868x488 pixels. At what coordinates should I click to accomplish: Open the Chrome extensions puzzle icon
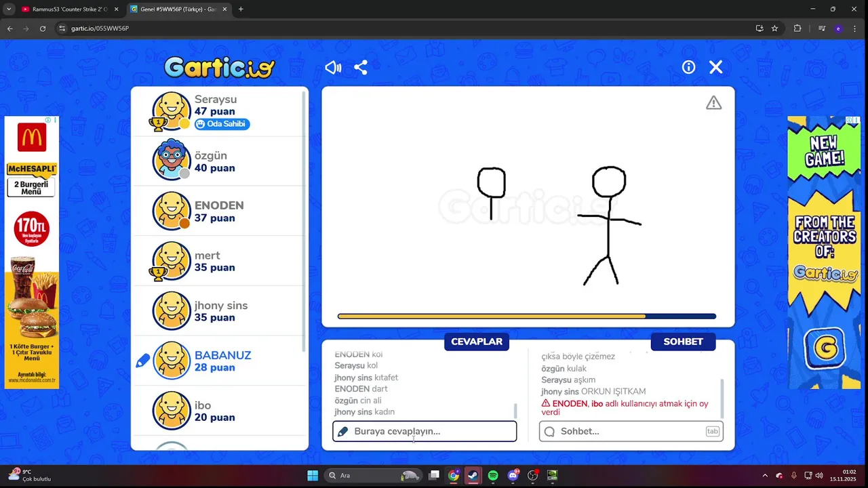click(x=797, y=28)
